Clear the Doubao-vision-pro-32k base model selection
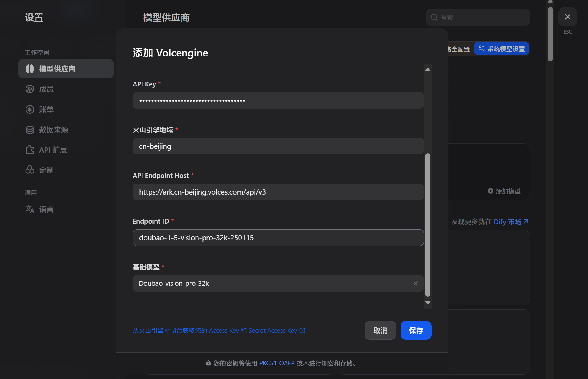This screenshot has width=588, height=379. [x=415, y=283]
